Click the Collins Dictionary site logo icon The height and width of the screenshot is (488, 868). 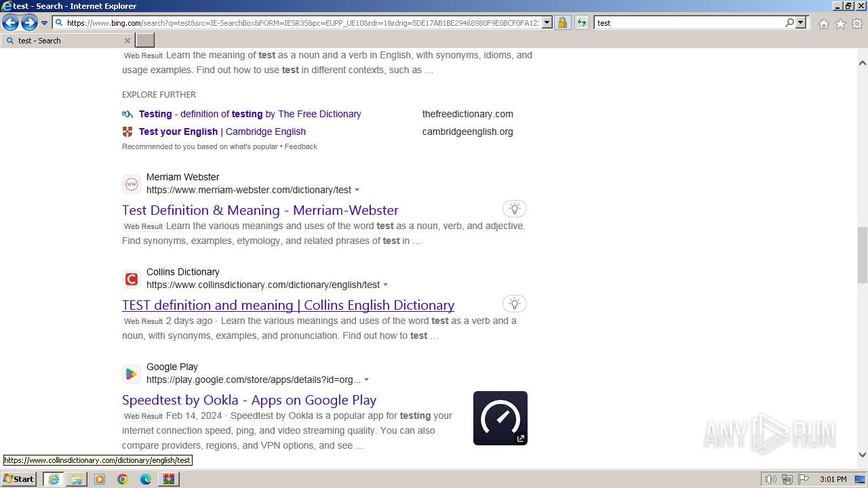tap(132, 279)
